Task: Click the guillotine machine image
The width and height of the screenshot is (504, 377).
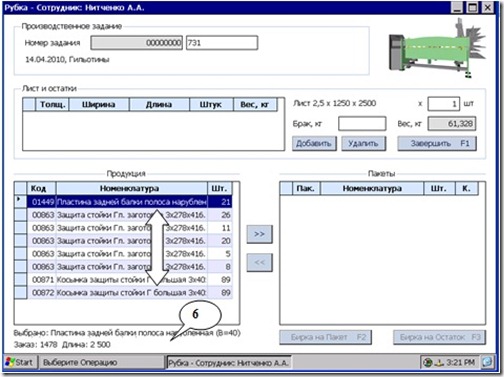Action: click(437, 49)
